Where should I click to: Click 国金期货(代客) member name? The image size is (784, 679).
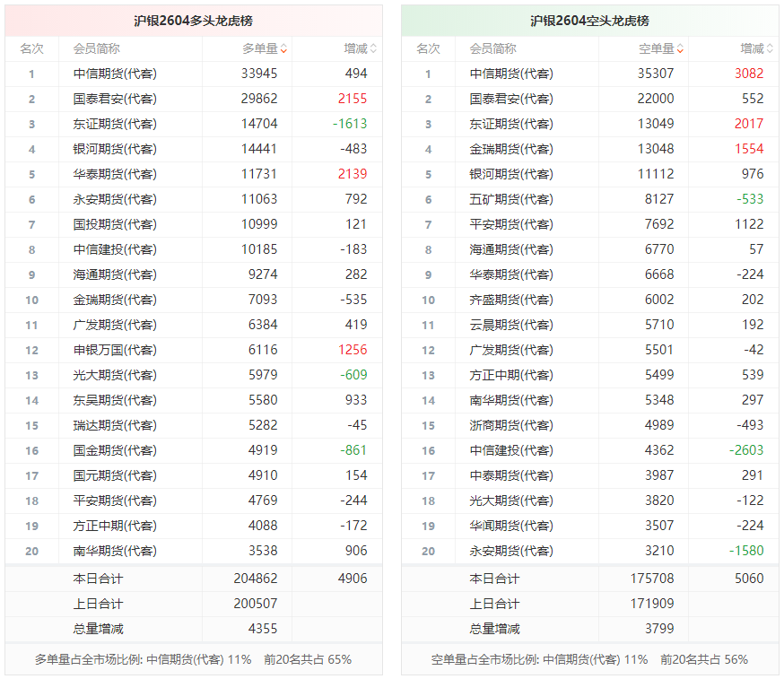pyautogui.click(x=115, y=450)
